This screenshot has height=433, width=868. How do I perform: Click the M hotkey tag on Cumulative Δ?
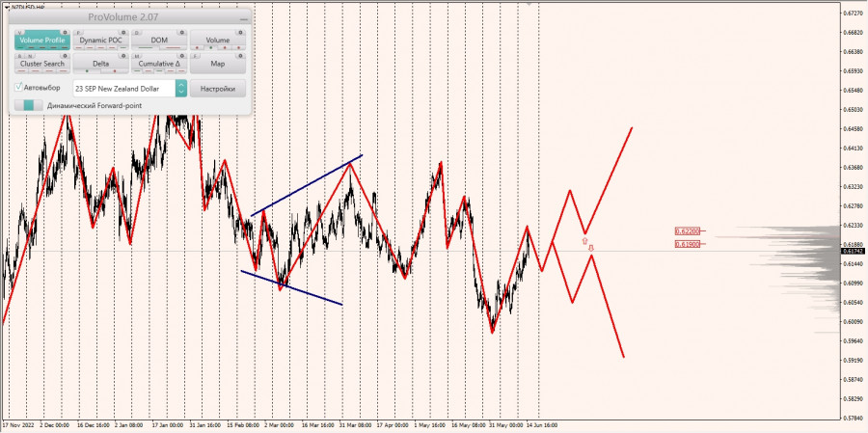137,57
